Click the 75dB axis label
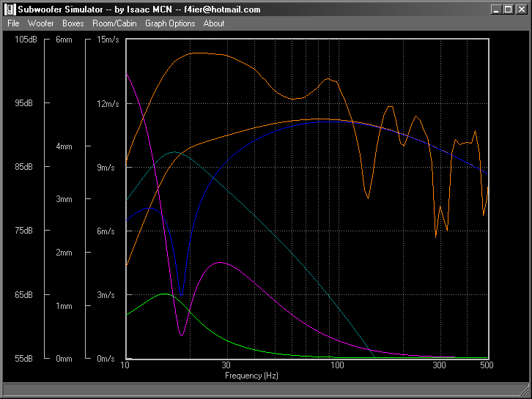532x399 pixels. [x=23, y=231]
